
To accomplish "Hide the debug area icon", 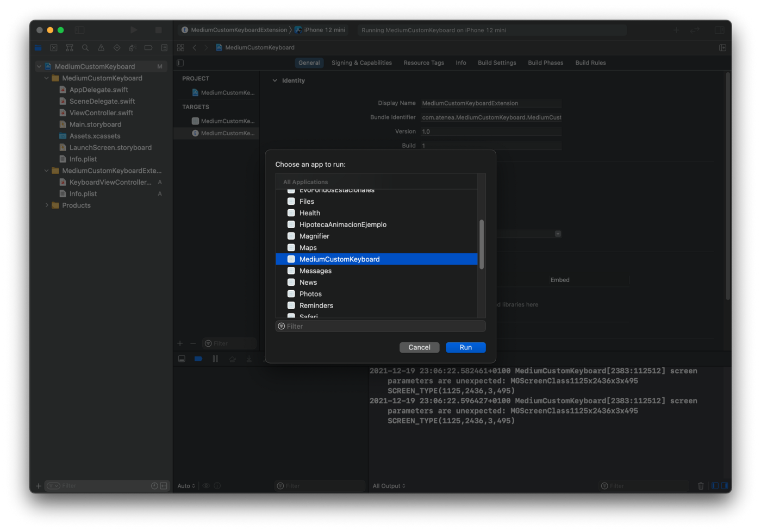I will pyautogui.click(x=182, y=359).
